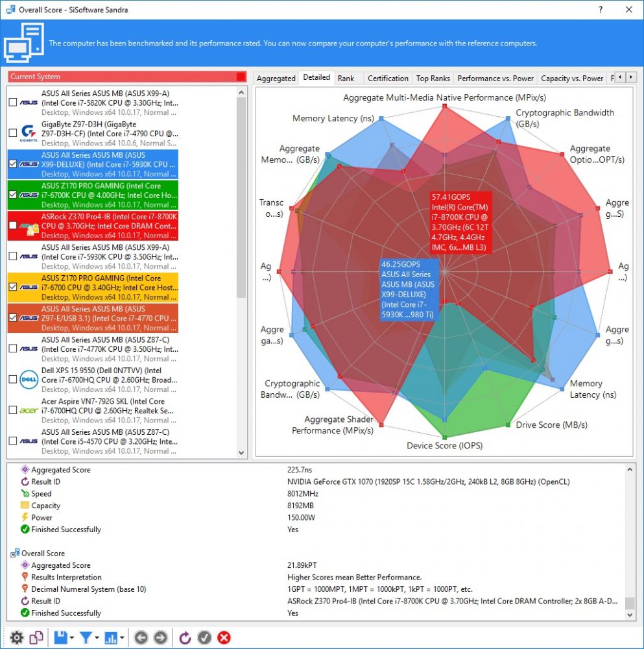
Task: Switch to the Top Ranks tab
Action: (x=433, y=79)
